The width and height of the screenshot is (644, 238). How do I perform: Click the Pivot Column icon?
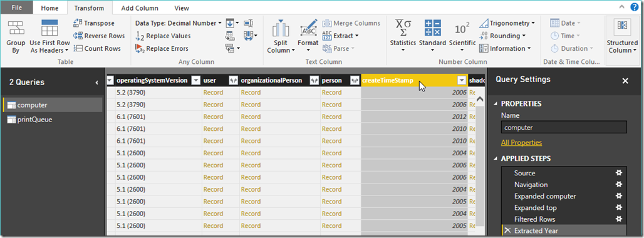pos(231,36)
